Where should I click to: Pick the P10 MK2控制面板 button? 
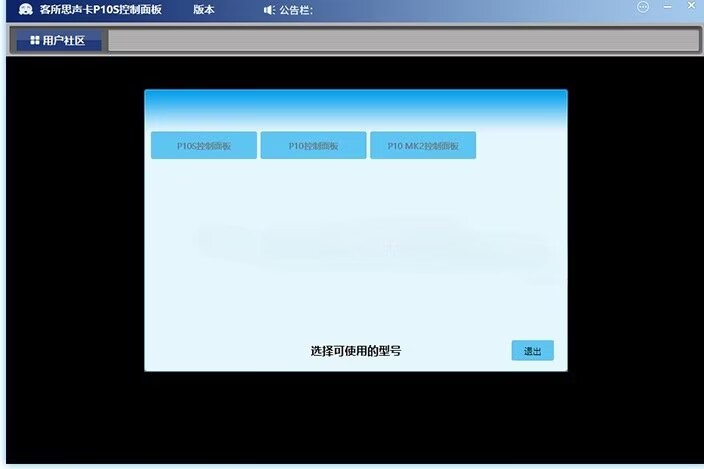(x=423, y=145)
